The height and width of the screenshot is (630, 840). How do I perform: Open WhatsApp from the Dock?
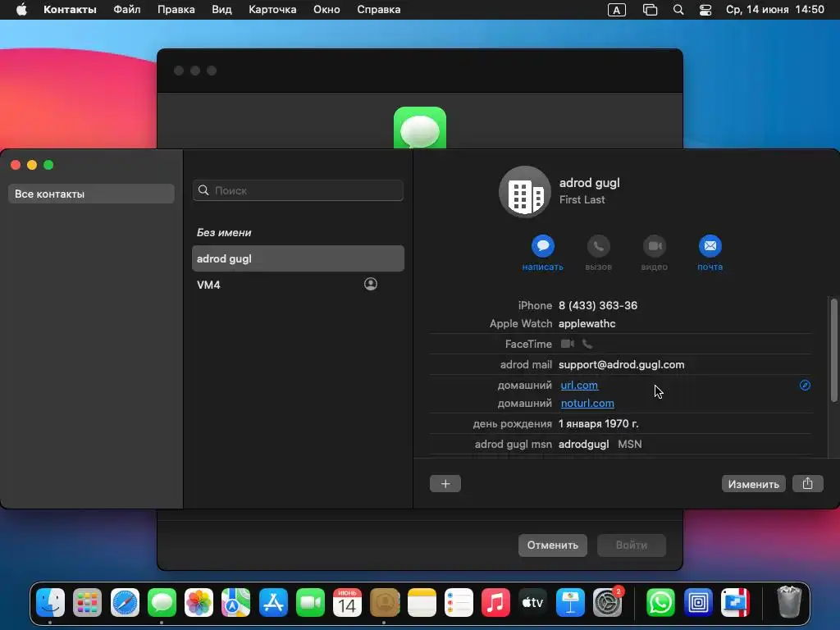click(x=660, y=603)
